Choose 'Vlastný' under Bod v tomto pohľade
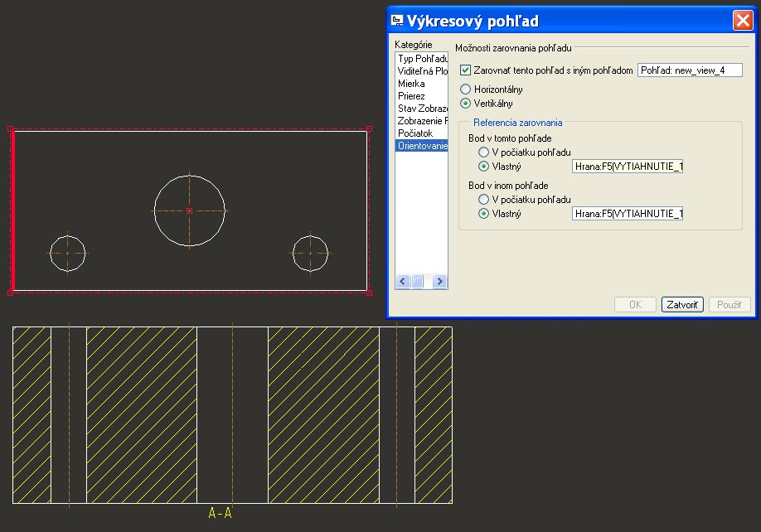 point(483,167)
